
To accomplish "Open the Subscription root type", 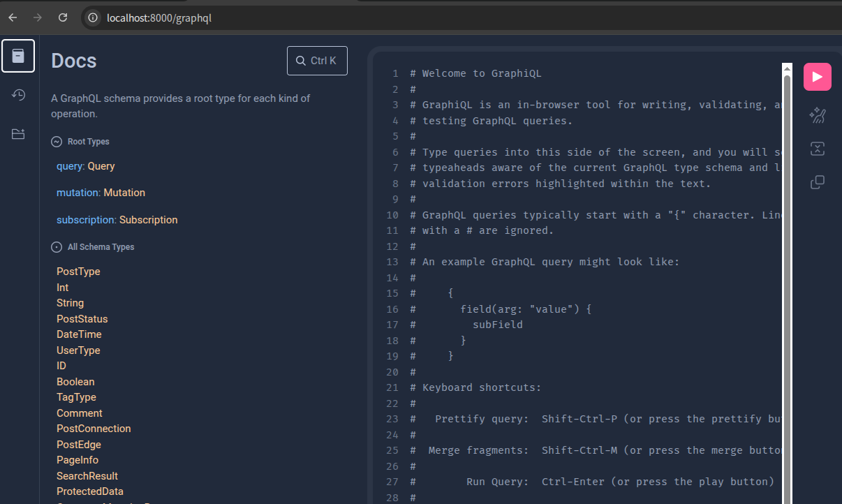I will 148,220.
